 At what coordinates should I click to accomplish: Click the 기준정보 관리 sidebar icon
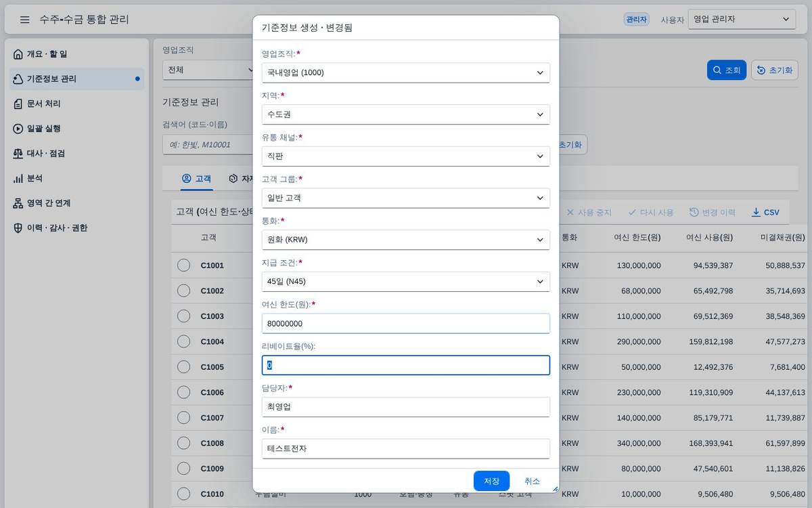[x=18, y=79]
